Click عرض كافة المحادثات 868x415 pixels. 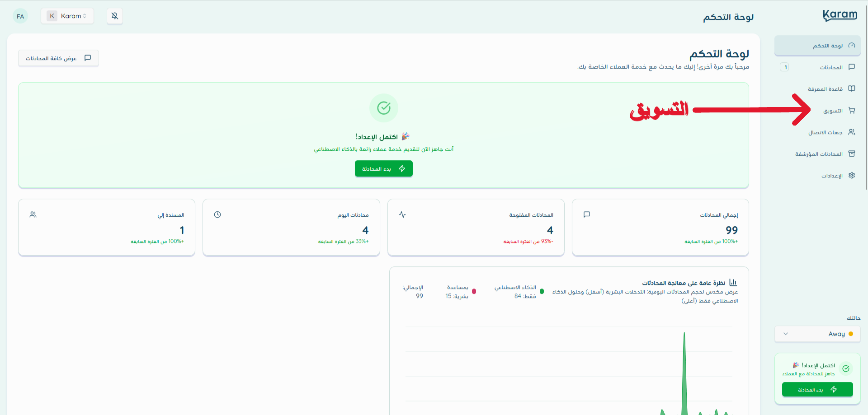(x=58, y=58)
